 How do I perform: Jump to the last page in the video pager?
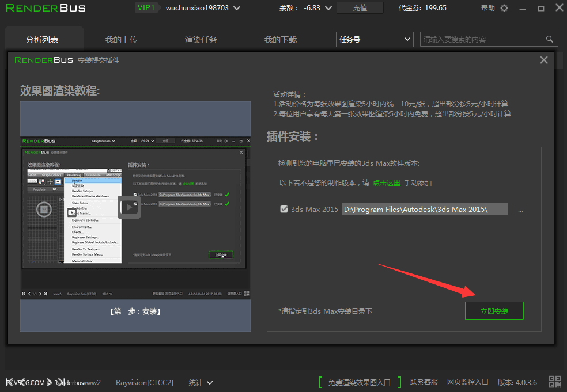click(45, 294)
